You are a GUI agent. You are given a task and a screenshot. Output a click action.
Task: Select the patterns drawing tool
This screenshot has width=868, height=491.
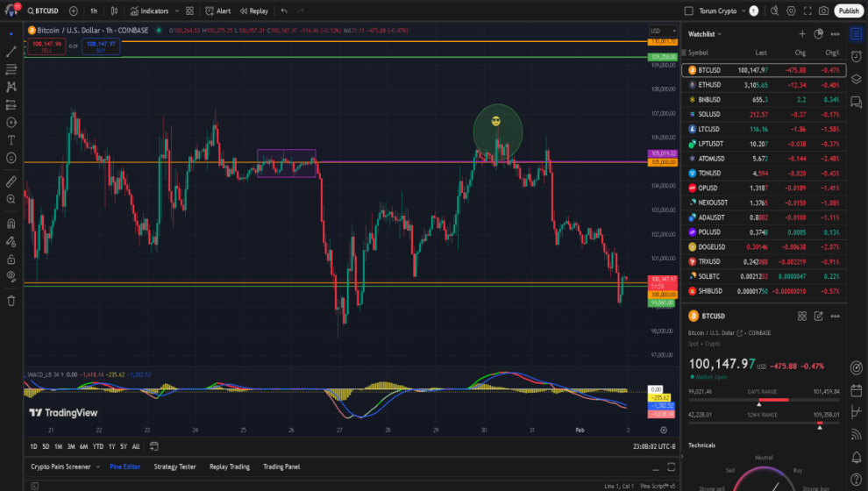[x=11, y=87]
